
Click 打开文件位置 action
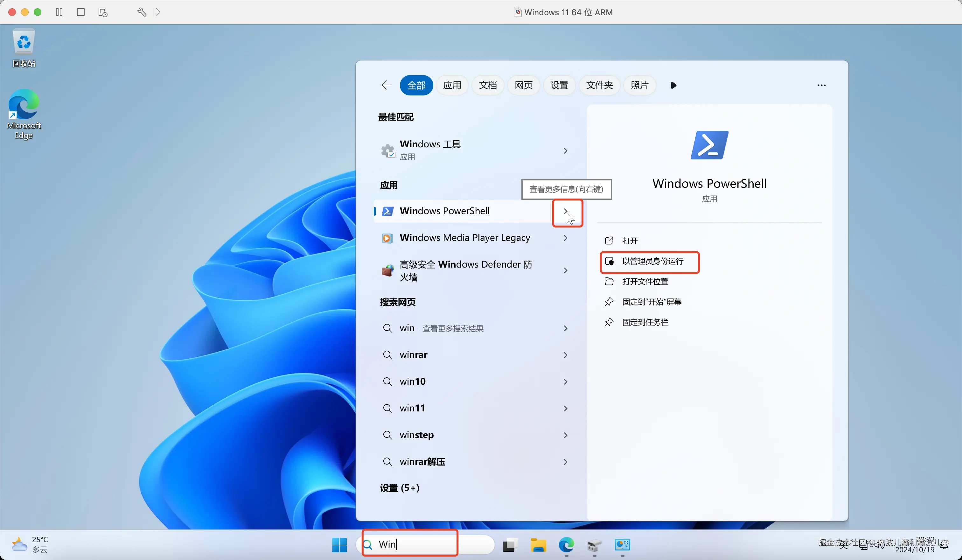pos(645,282)
